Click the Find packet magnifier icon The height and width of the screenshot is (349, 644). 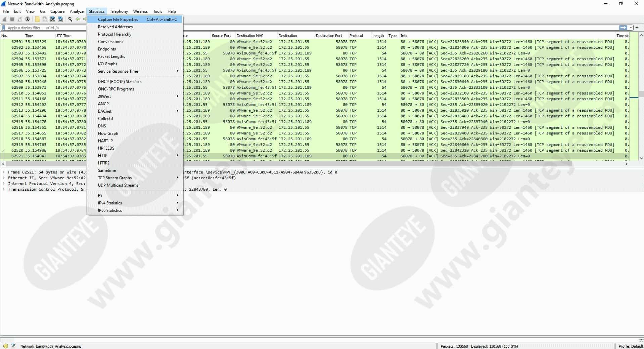click(x=70, y=19)
